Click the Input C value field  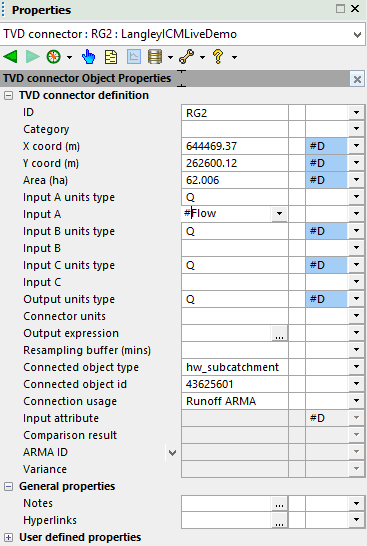coord(235,282)
